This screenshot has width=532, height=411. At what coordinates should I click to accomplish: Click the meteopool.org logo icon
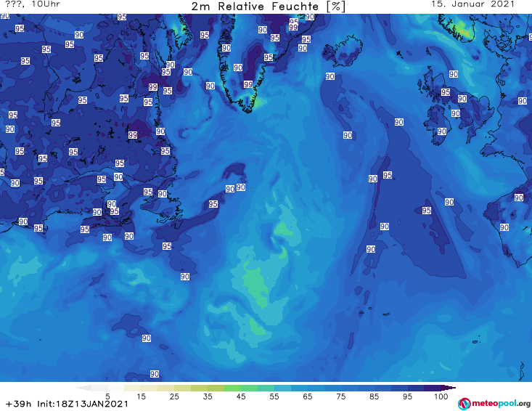coord(464,404)
